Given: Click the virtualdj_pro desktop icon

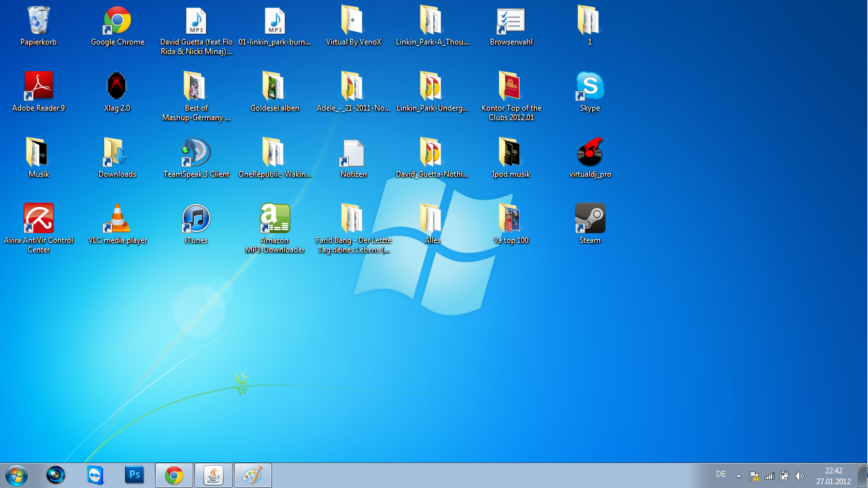Looking at the screenshot, I should 590,153.
